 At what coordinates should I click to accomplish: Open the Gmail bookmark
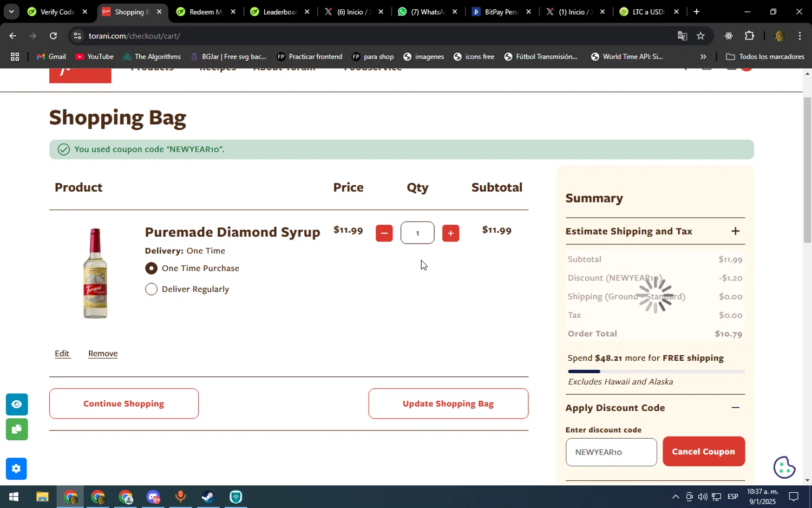(51, 56)
